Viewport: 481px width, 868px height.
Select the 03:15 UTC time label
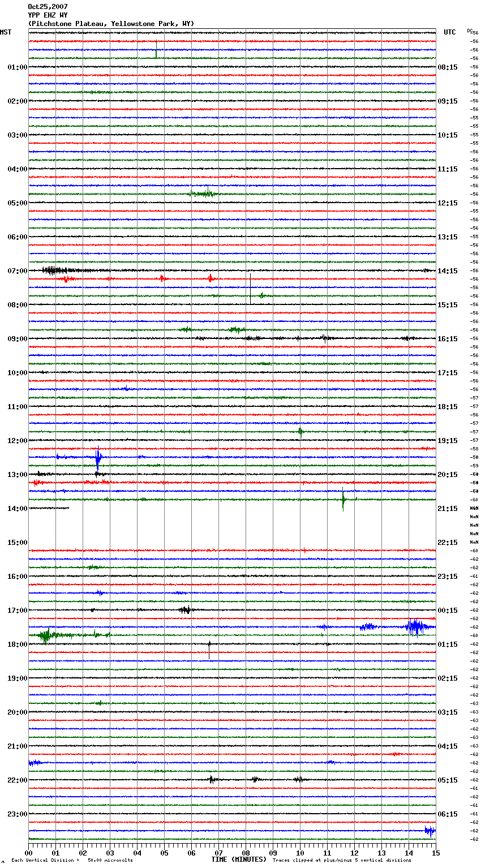click(448, 712)
